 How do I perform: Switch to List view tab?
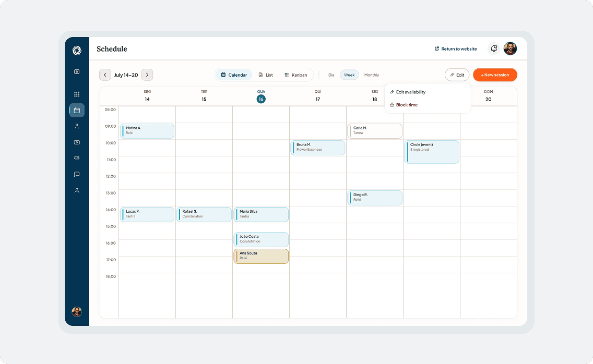click(x=266, y=75)
